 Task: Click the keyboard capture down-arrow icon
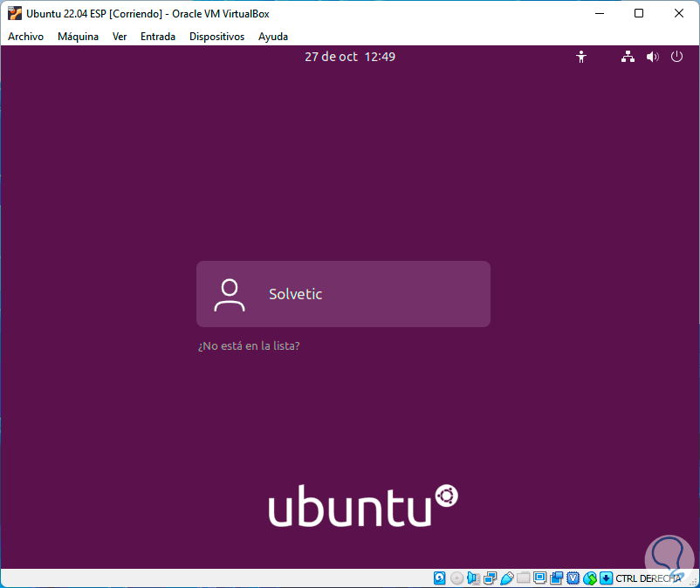click(606, 578)
